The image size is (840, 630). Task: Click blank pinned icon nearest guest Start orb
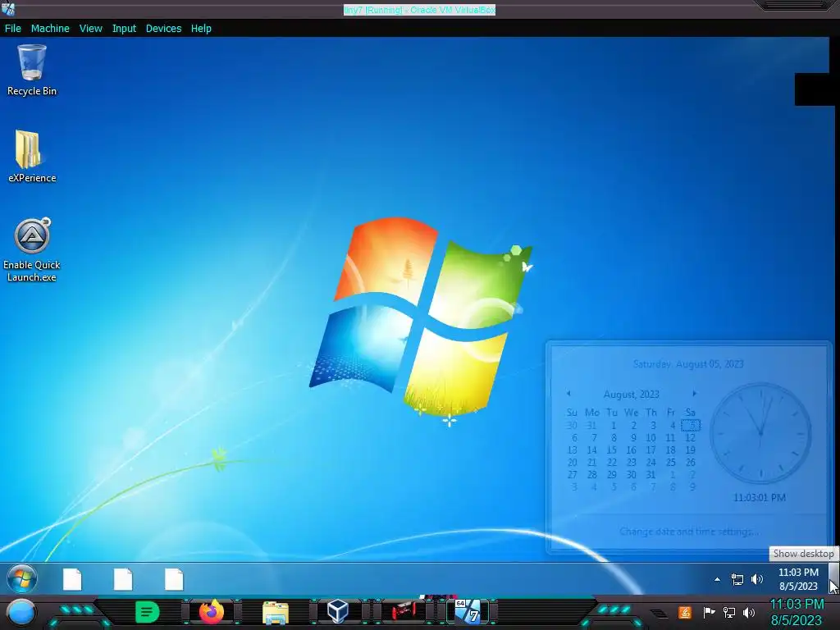pos(72,580)
